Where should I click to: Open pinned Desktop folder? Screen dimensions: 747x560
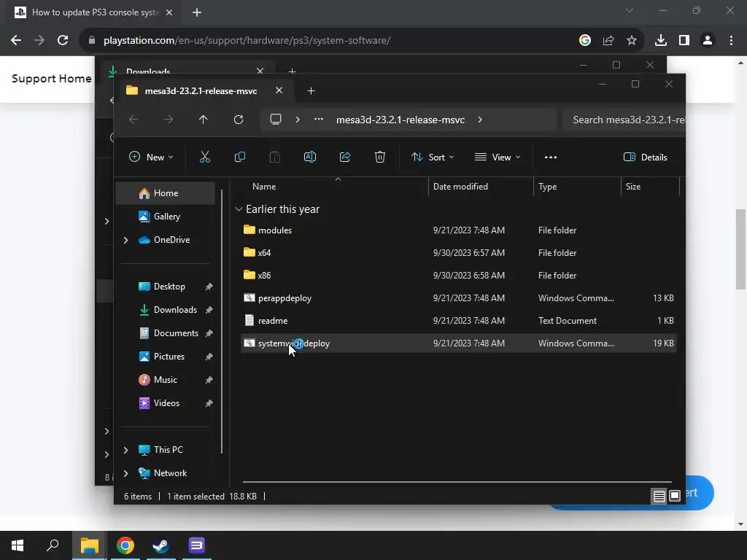[x=169, y=287]
